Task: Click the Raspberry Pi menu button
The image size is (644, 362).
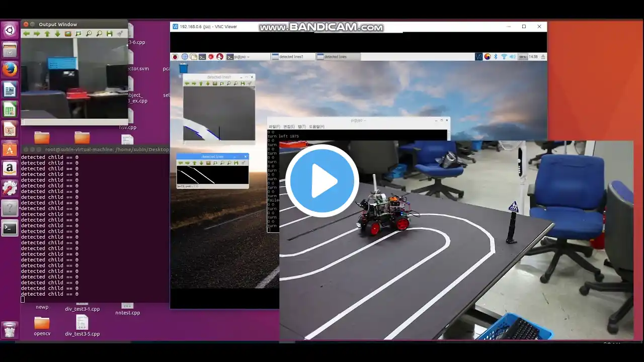Action: 175,57
